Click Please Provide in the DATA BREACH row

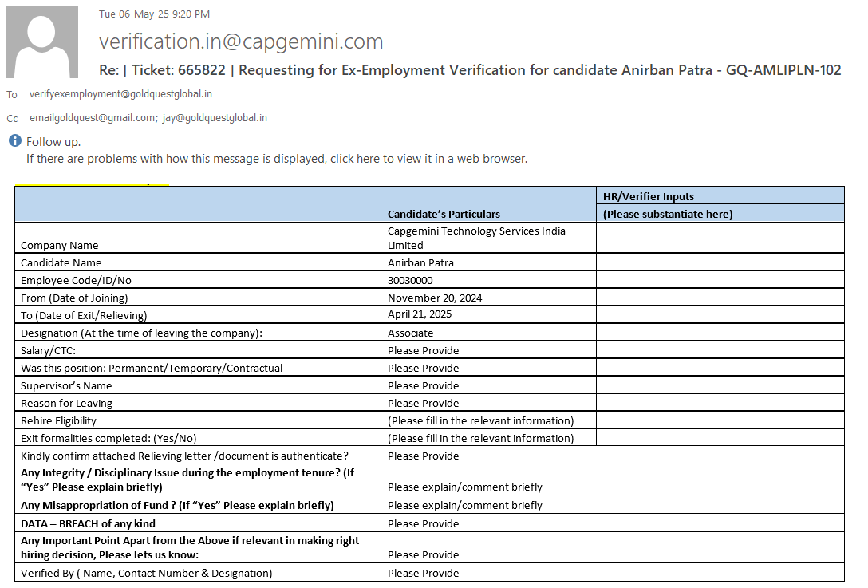[423, 523]
